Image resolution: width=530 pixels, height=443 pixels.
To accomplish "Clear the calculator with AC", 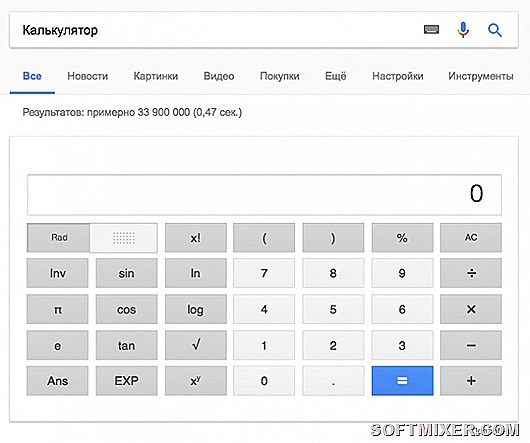I will 471,238.
